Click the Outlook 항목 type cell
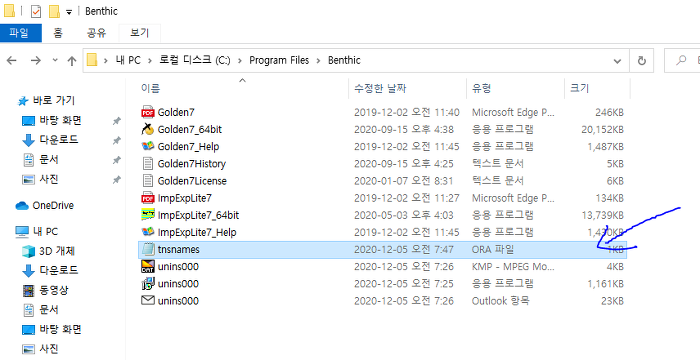Viewport: 700px width, 360px height. pyautogui.click(x=500, y=301)
